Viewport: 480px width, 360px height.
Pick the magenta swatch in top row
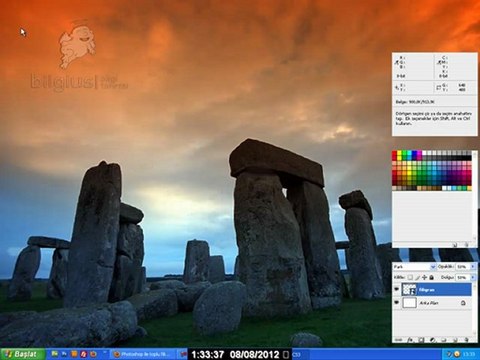[x=419, y=153]
